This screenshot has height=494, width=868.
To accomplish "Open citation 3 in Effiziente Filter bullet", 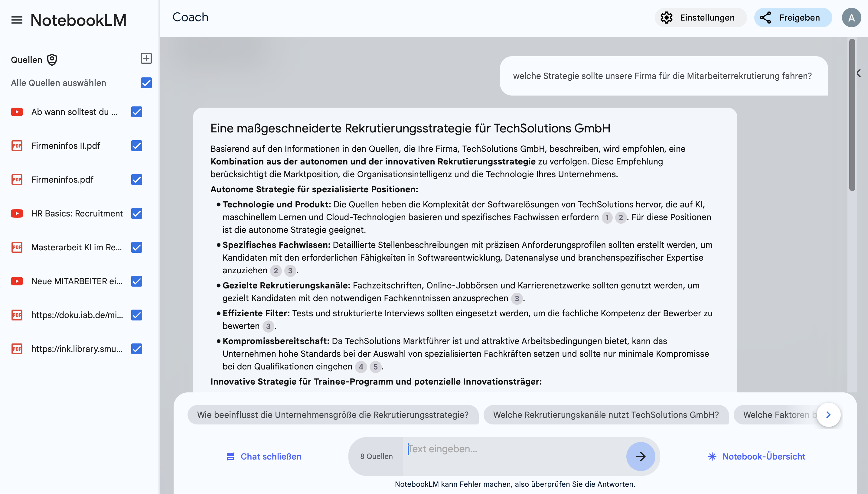I will click(268, 327).
